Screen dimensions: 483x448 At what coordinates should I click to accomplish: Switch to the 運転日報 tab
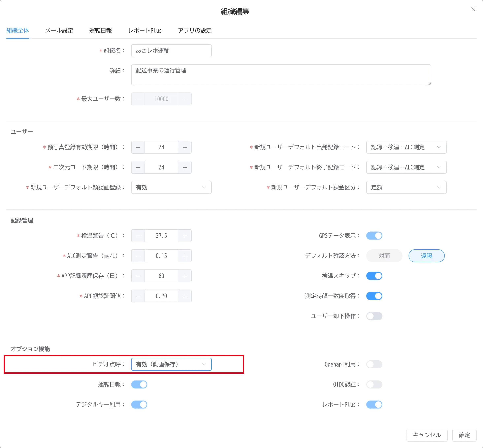(x=100, y=31)
